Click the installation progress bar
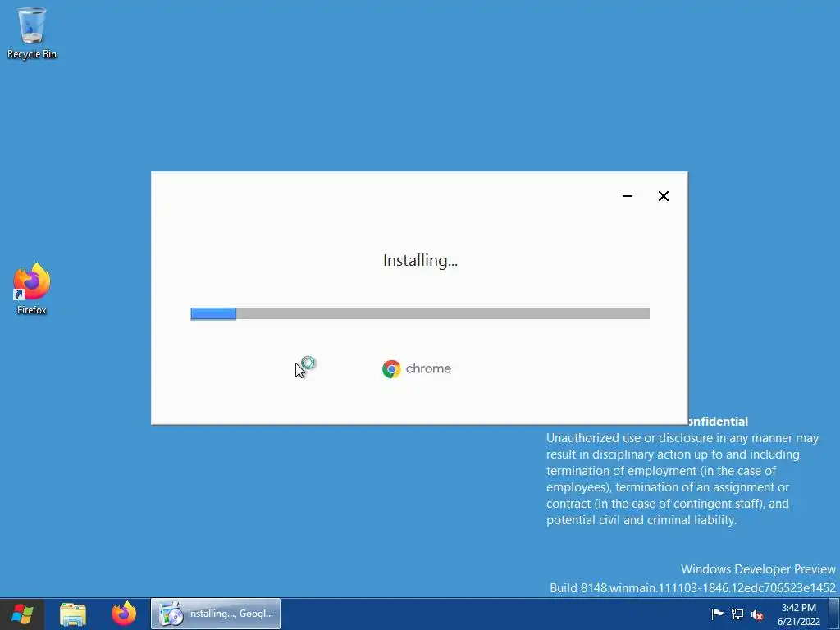The image size is (840, 630). click(420, 313)
